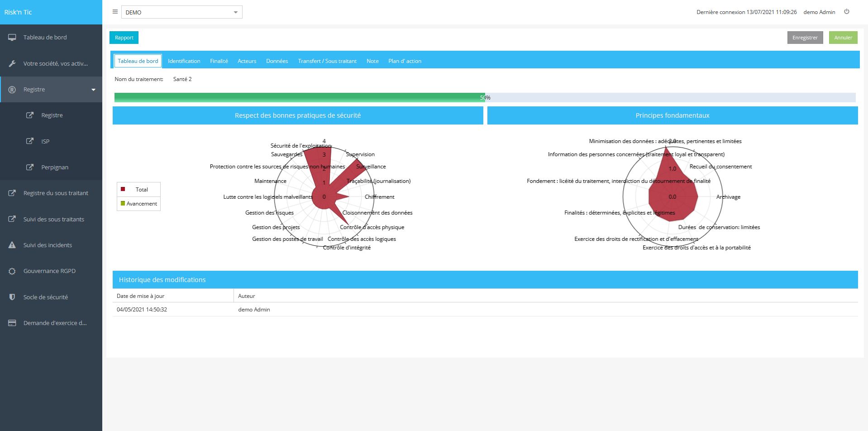Screen dimensions: 868x431
Task: Open the Plan d'action tab
Action: click(x=405, y=61)
